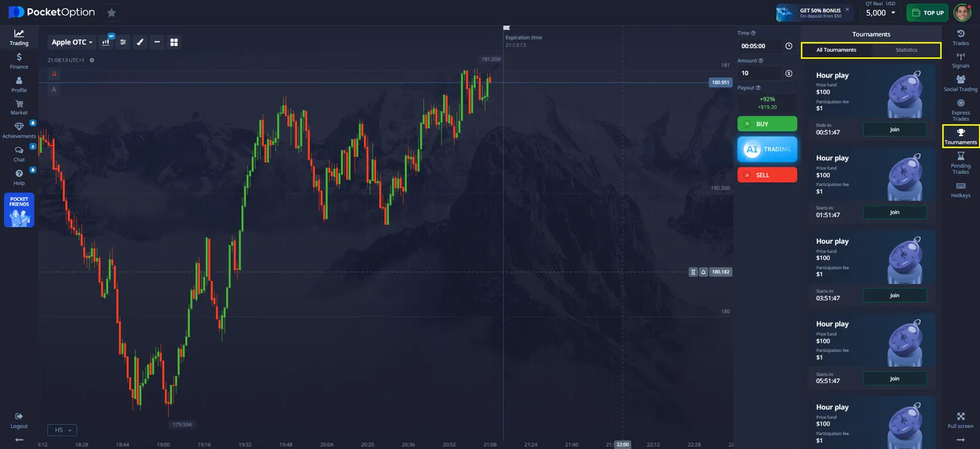Click the Amount input field
Image resolution: width=980 pixels, height=449 pixels.
[761, 74]
